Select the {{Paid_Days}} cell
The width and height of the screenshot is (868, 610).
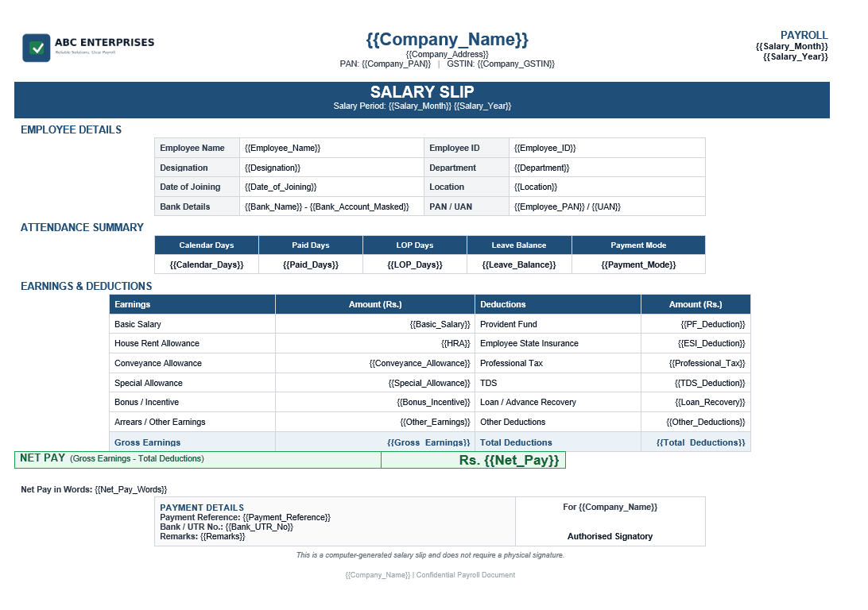click(x=311, y=264)
